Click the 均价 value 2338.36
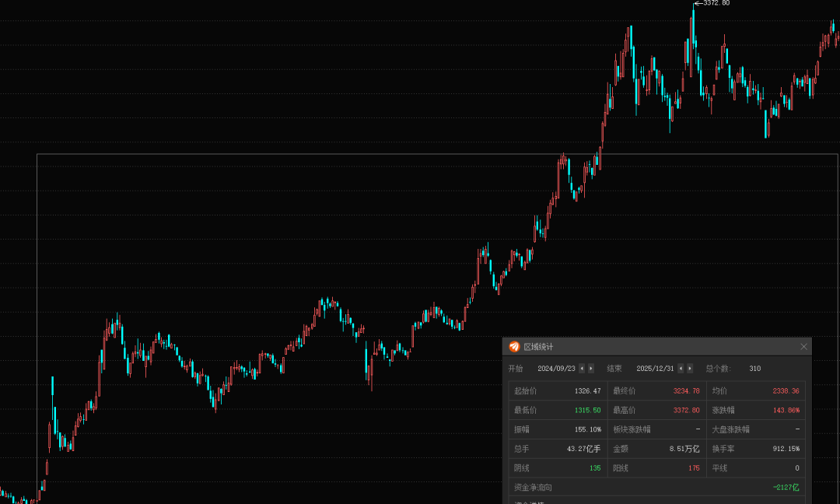The image size is (840, 504). 786,390
